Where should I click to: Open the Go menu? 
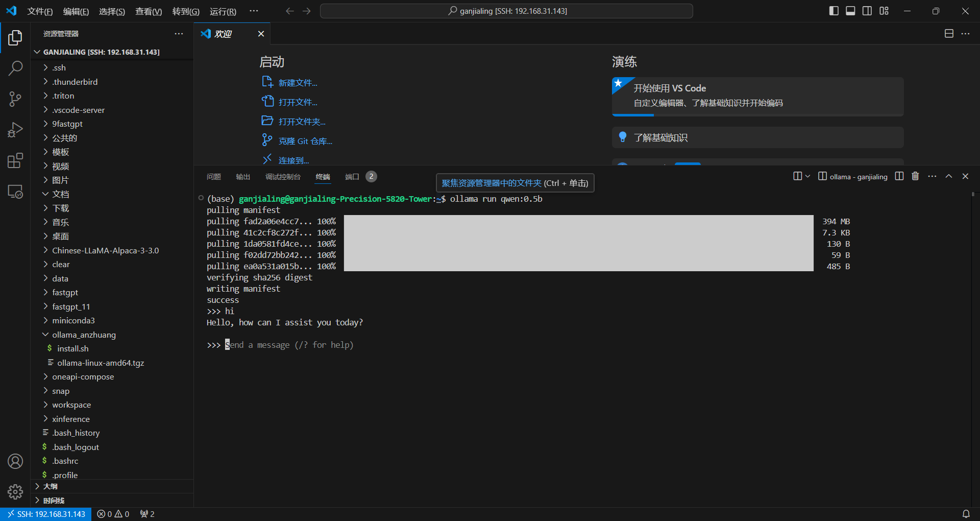pyautogui.click(x=186, y=11)
